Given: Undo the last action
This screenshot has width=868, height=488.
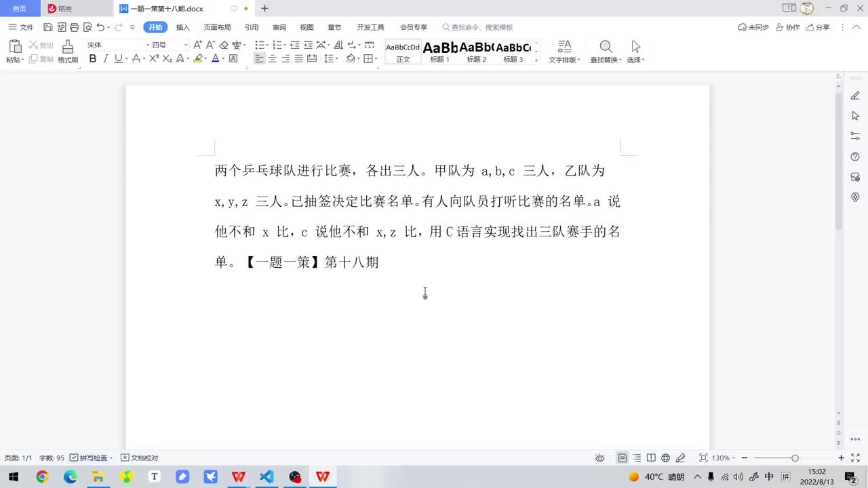Looking at the screenshot, I should (x=100, y=27).
